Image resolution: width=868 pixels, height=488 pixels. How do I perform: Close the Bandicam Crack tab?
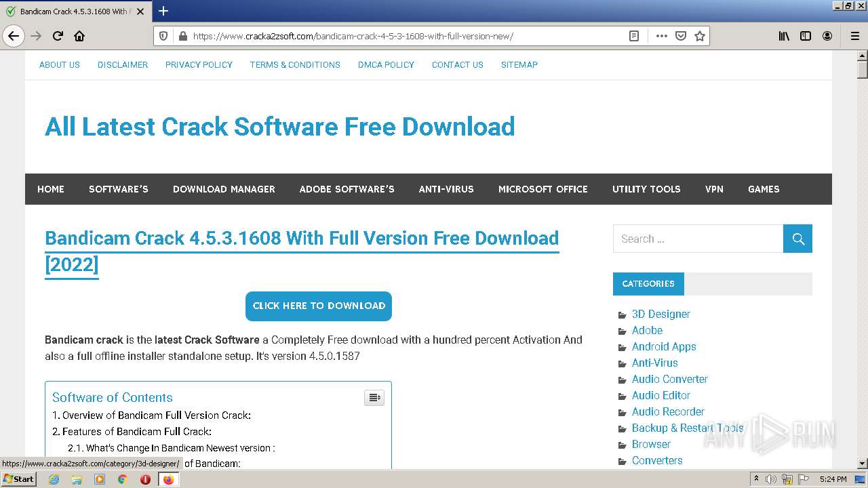140,12
